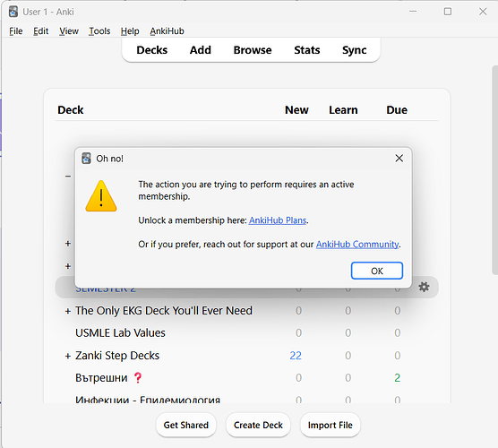Expand the Zanki Step Decks tree
The width and height of the screenshot is (498, 448).
click(x=68, y=356)
